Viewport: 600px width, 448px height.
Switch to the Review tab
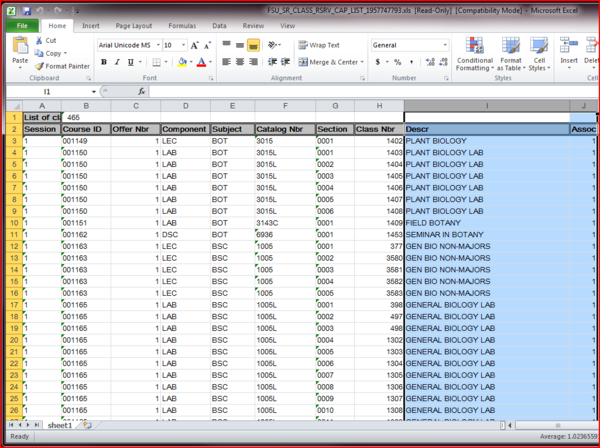[253, 26]
